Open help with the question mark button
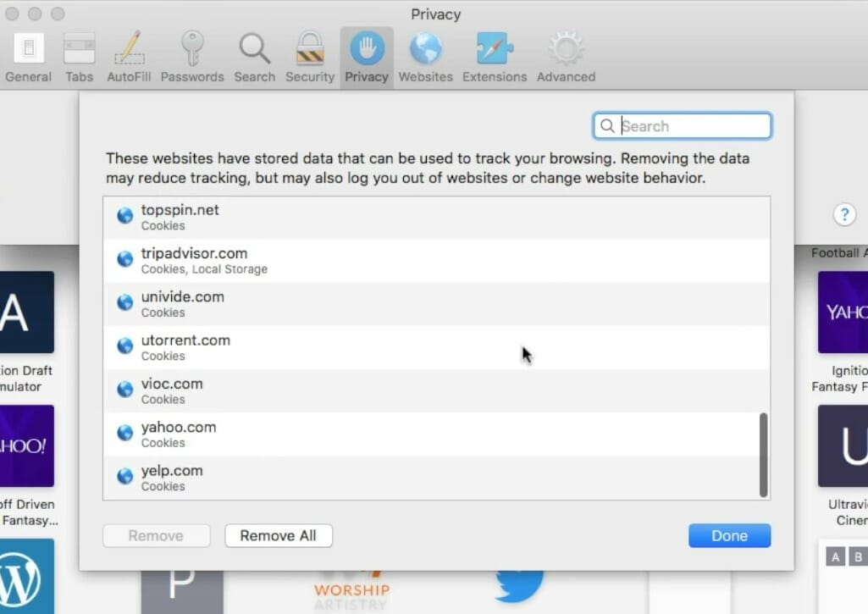The width and height of the screenshot is (868, 614). pyautogui.click(x=844, y=214)
